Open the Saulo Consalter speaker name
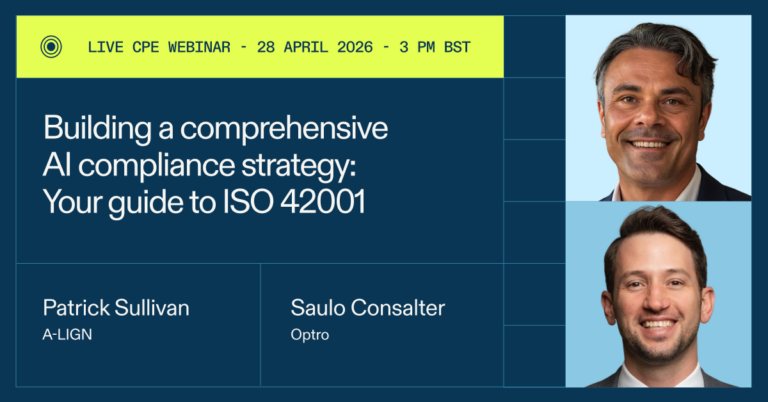 pyautogui.click(x=369, y=309)
